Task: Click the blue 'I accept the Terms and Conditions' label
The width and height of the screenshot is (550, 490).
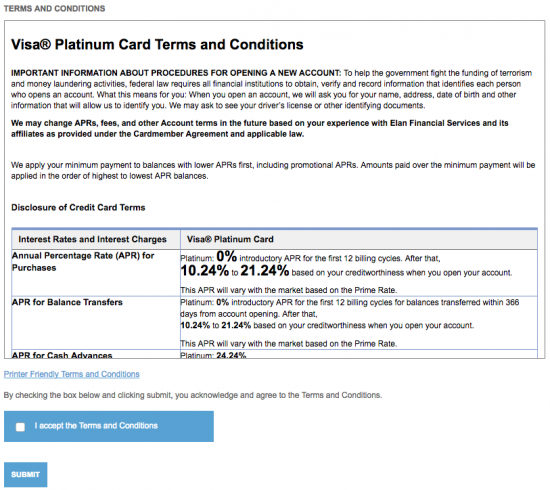Action: tap(96, 425)
